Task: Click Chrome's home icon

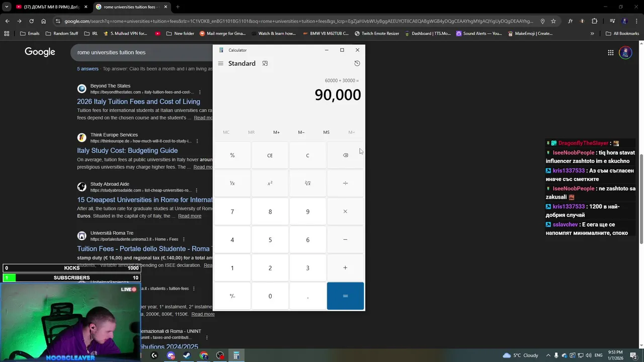Action: pos(43,21)
